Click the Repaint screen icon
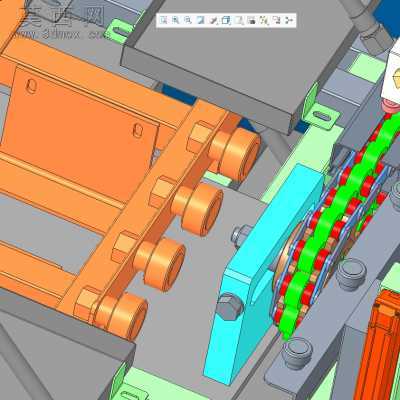 [x=201, y=20]
